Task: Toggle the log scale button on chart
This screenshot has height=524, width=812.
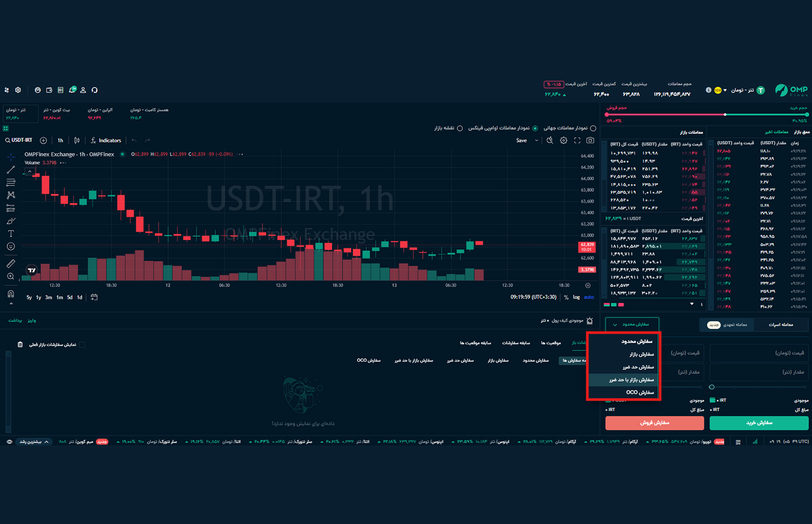Action: point(576,297)
